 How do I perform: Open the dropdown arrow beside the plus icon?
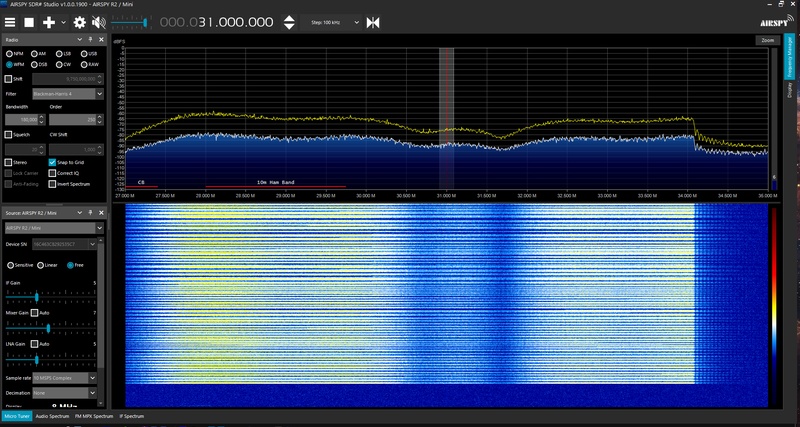coord(63,22)
